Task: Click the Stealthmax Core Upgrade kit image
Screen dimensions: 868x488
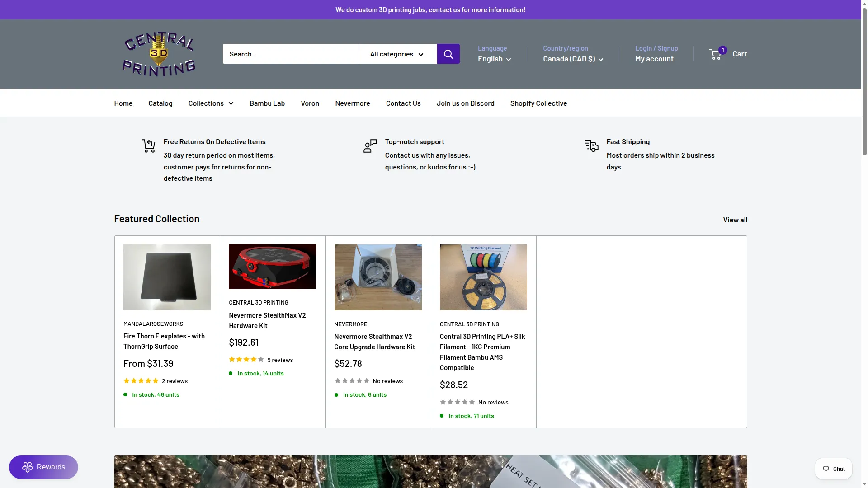Action: (378, 277)
